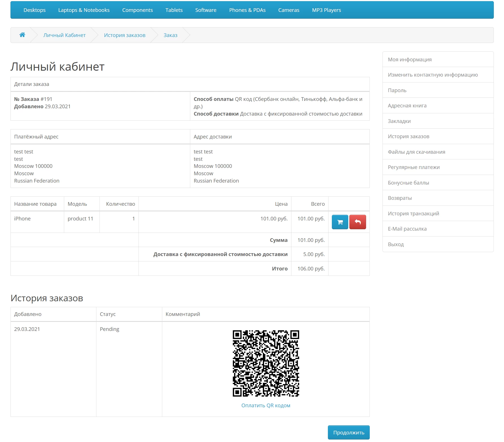Select the product 11 model cell
The height and width of the screenshot is (442, 504).
coord(82,222)
